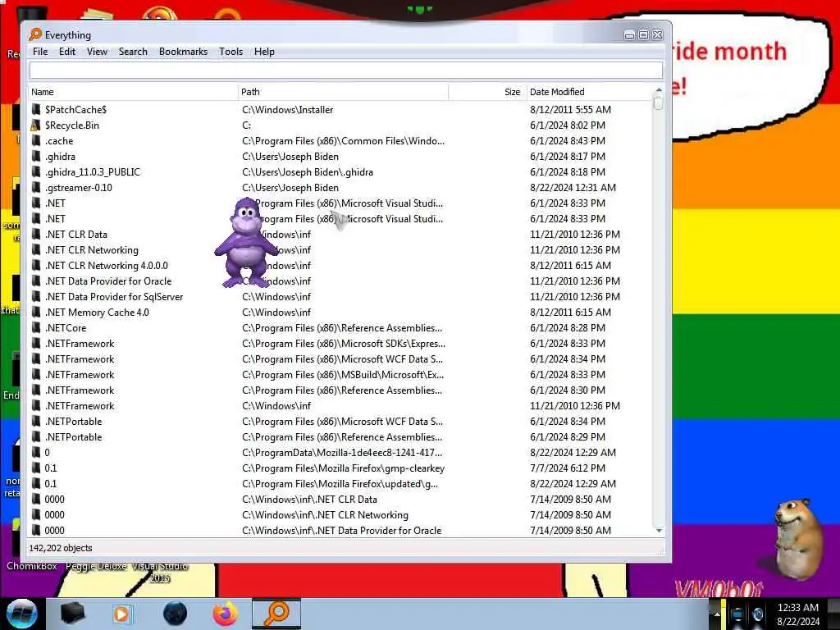
Task: Select the .ghidra folder icon
Action: (x=36, y=157)
